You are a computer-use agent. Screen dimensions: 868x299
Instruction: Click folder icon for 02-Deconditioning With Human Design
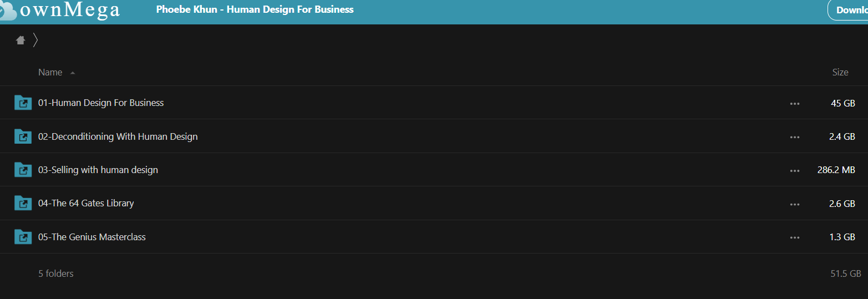(23, 136)
